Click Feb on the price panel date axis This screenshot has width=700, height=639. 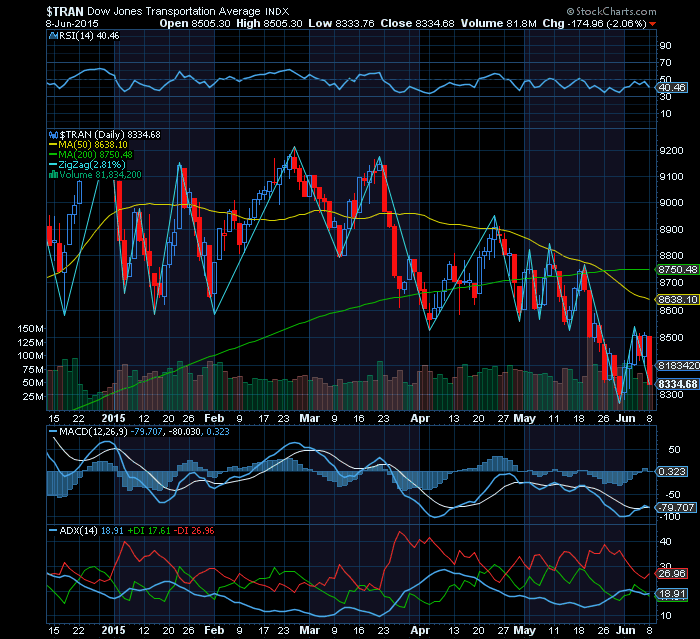point(214,418)
